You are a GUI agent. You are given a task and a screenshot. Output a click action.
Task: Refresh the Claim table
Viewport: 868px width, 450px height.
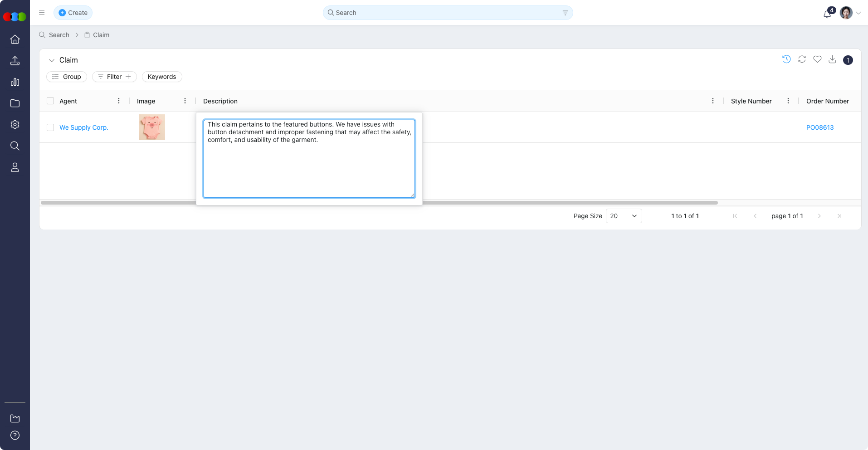[x=802, y=59]
